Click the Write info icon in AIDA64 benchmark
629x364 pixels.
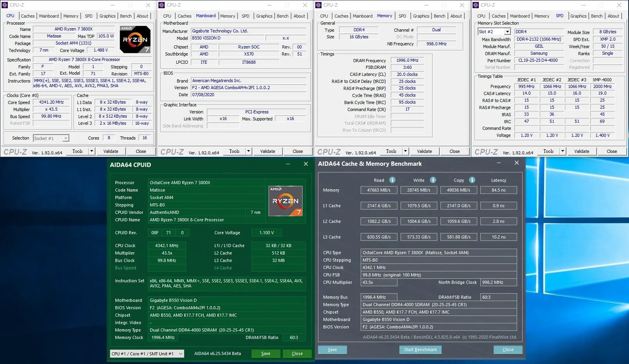coord(433,180)
